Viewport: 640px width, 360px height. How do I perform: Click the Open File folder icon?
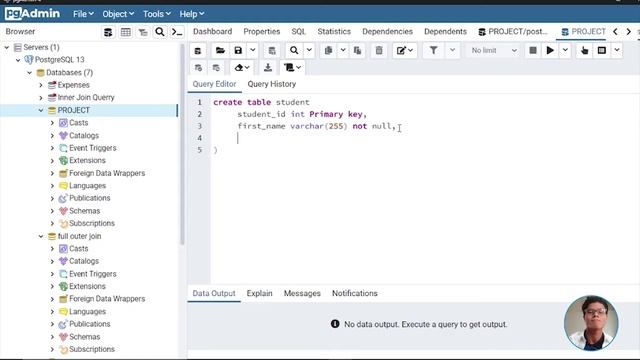[220, 51]
